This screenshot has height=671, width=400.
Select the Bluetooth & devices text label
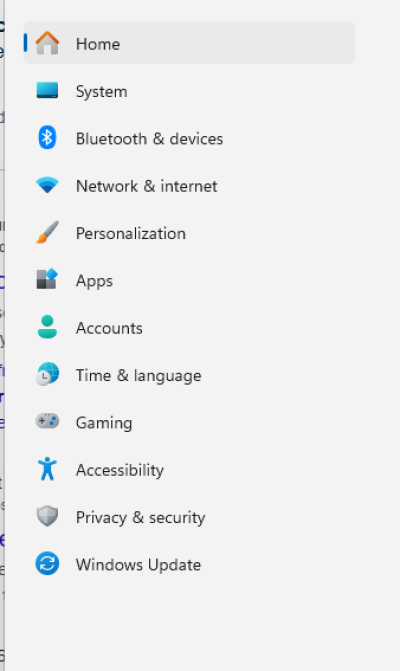tap(149, 139)
